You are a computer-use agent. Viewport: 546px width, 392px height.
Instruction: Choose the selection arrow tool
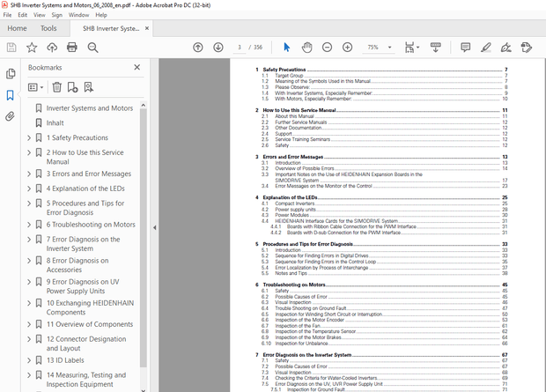(286, 48)
